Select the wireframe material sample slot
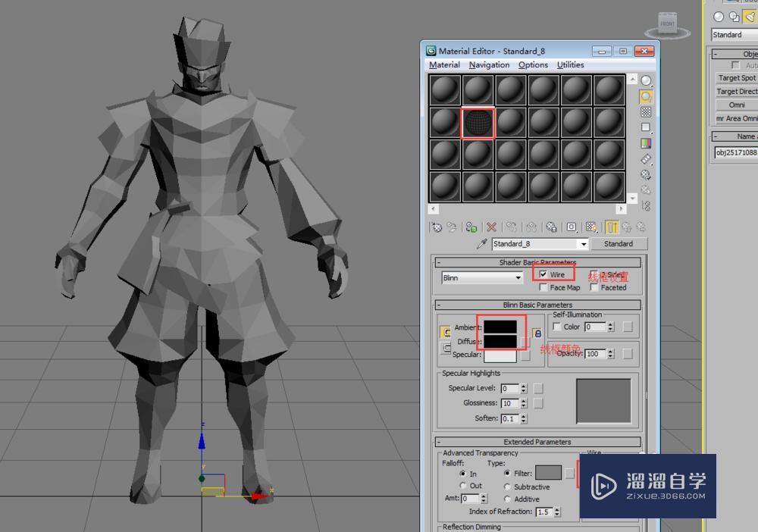The image size is (758, 532). [x=478, y=123]
